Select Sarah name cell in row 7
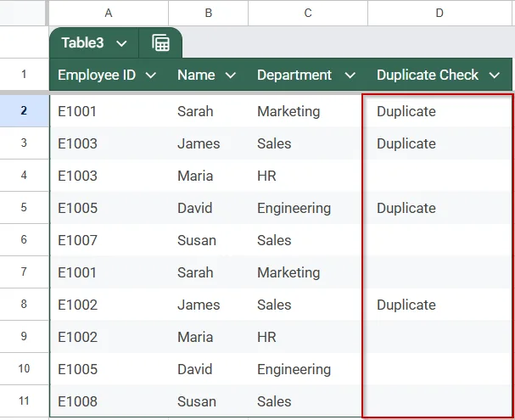This screenshot has height=420, width=515. pos(209,272)
